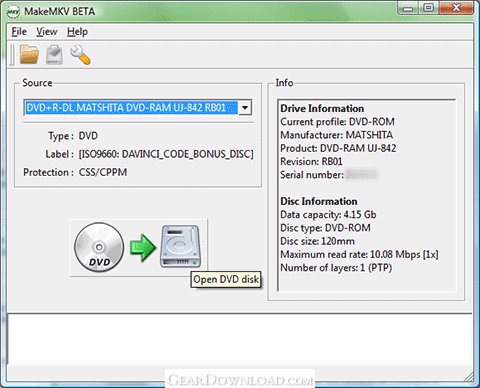This screenshot has width=480, height=388.
Task: Open preferences via the wrench toolbar icon
Action: pos(80,55)
